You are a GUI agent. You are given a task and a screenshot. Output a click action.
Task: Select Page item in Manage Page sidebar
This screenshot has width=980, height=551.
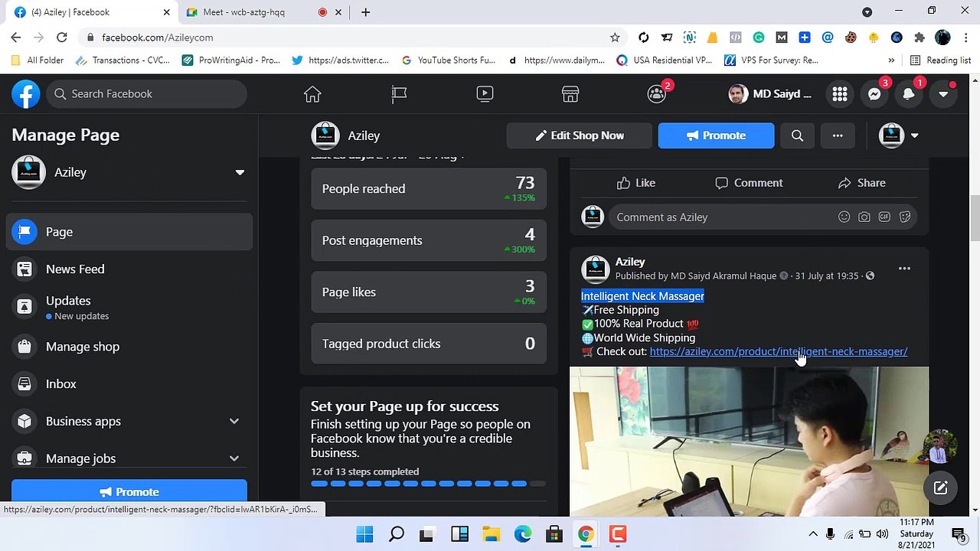click(129, 232)
